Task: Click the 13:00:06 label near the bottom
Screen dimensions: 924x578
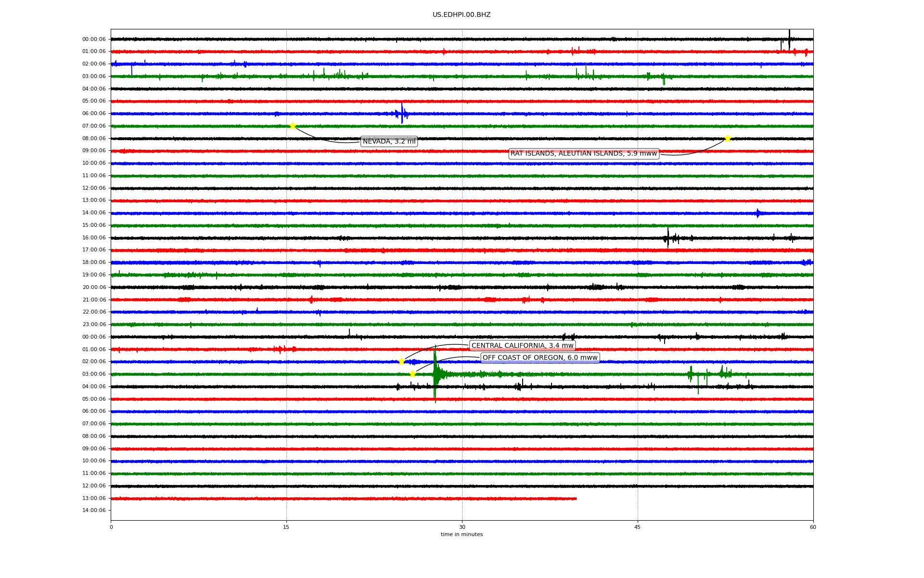Action: click(94, 499)
